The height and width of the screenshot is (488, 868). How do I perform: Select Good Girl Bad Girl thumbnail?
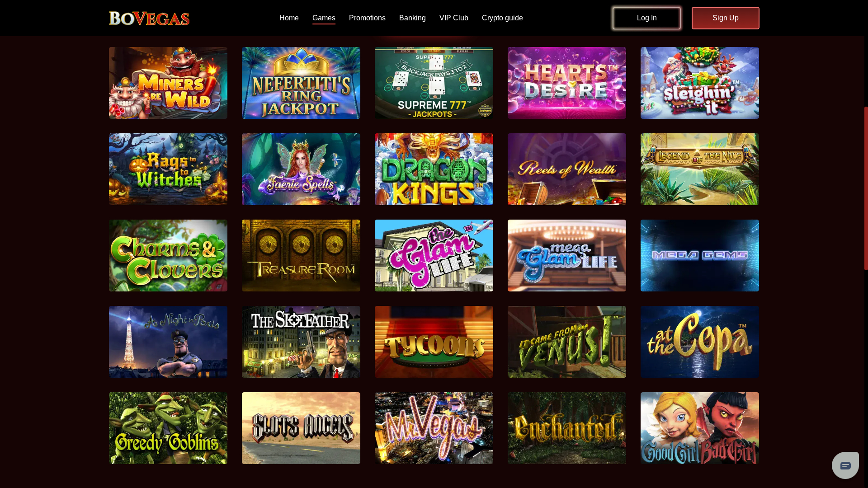pos(700,428)
